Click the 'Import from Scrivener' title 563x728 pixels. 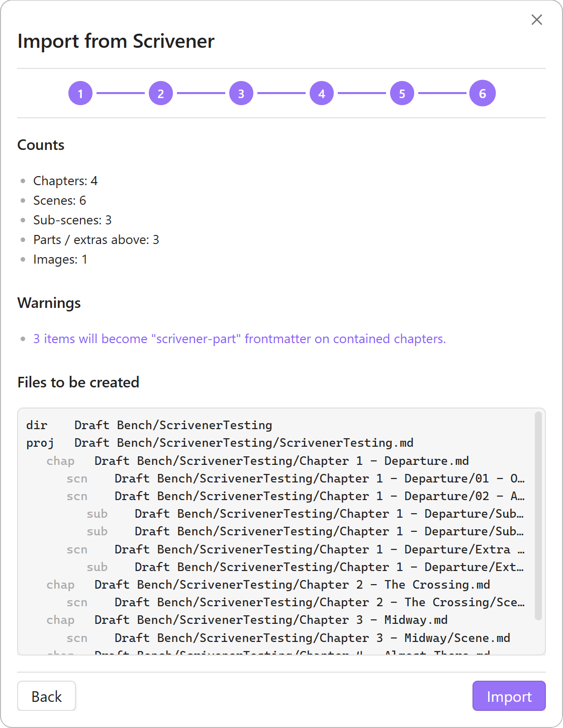pos(116,41)
